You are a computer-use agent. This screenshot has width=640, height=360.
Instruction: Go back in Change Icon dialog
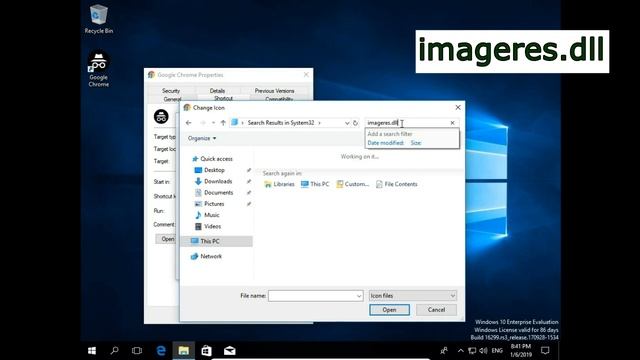click(x=188, y=122)
